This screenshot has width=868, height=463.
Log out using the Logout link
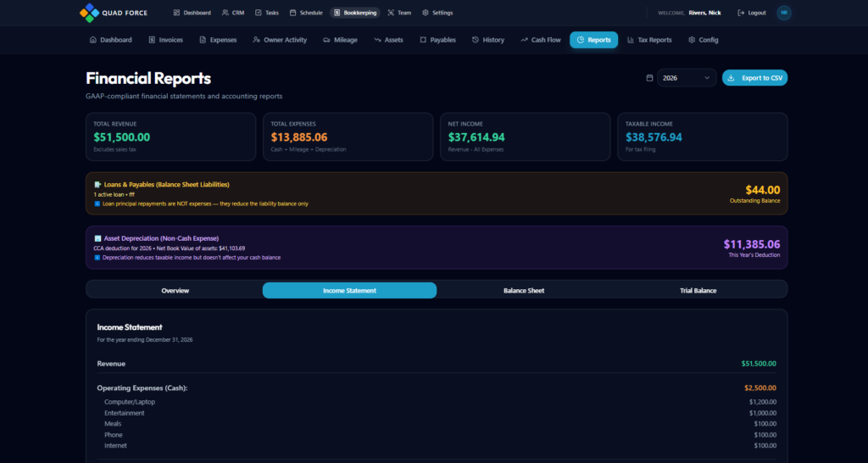point(752,13)
